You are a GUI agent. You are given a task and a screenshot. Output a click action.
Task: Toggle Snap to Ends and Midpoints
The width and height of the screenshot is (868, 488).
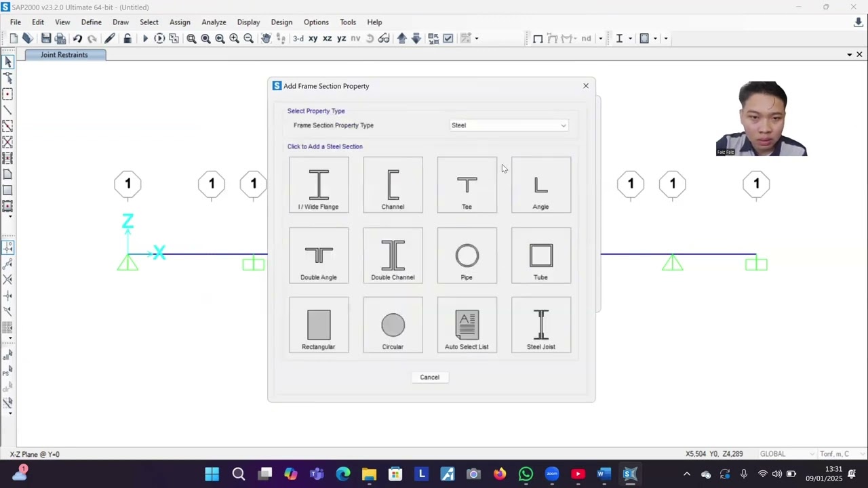click(8, 264)
